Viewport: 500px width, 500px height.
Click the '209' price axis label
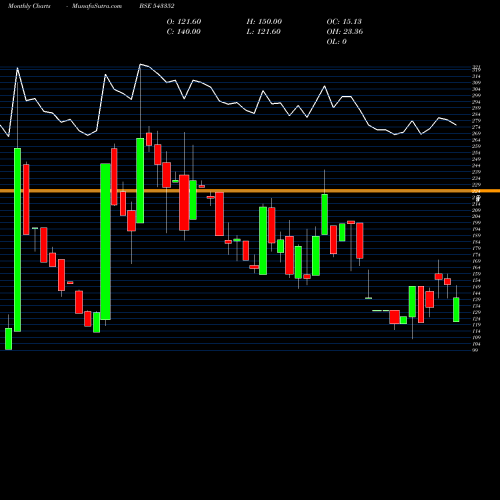click(x=476, y=210)
